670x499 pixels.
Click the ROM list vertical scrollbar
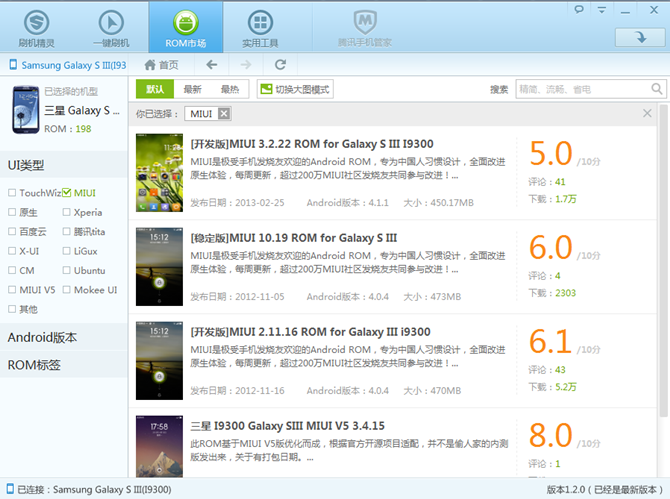[663, 260]
